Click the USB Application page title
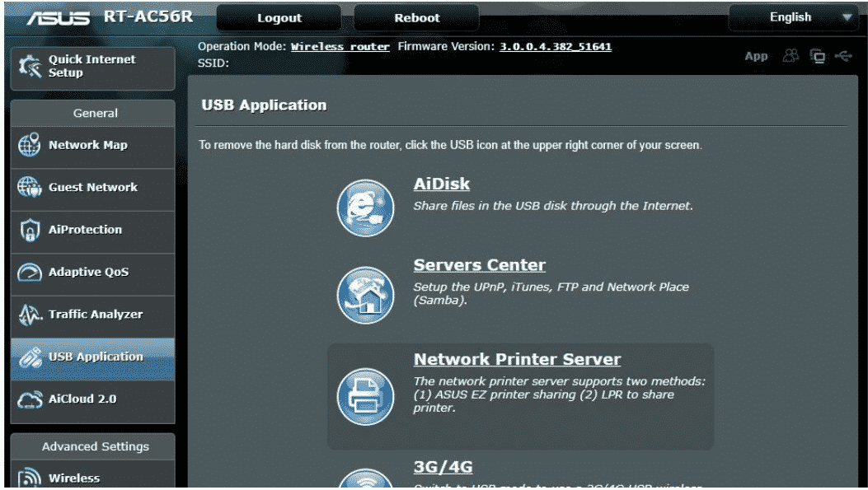This screenshot has width=868, height=490. 264,105
